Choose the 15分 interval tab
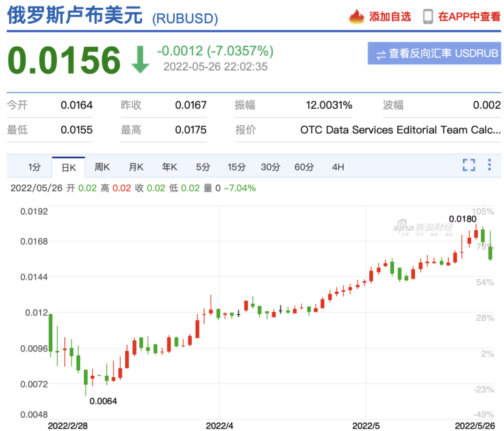 [237, 167]
